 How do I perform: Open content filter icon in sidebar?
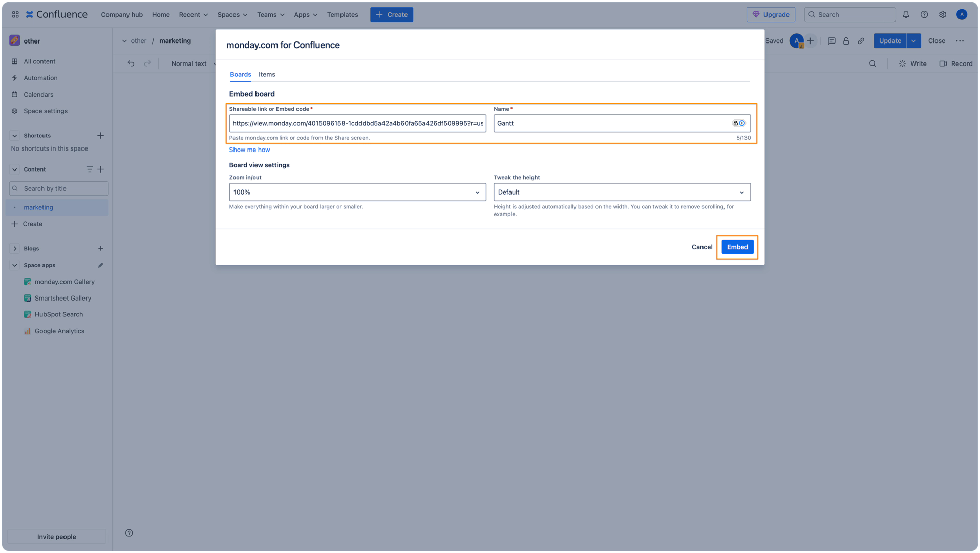pyautogui.click(x=90, y=169)
